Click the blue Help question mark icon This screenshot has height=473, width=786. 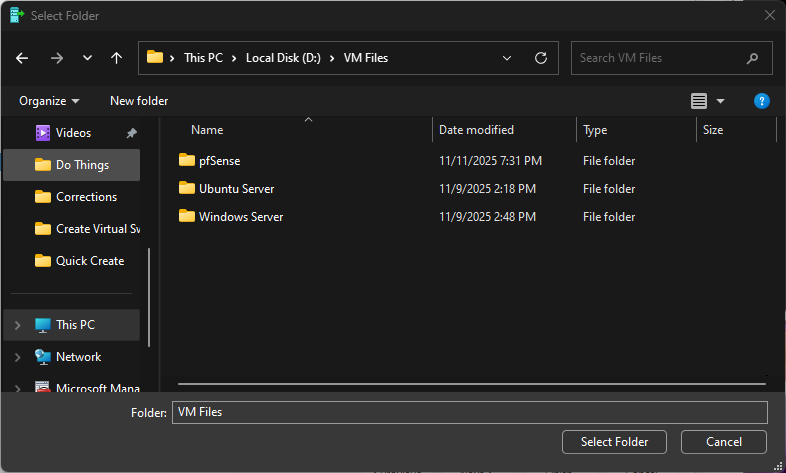(x=761, y=101)
